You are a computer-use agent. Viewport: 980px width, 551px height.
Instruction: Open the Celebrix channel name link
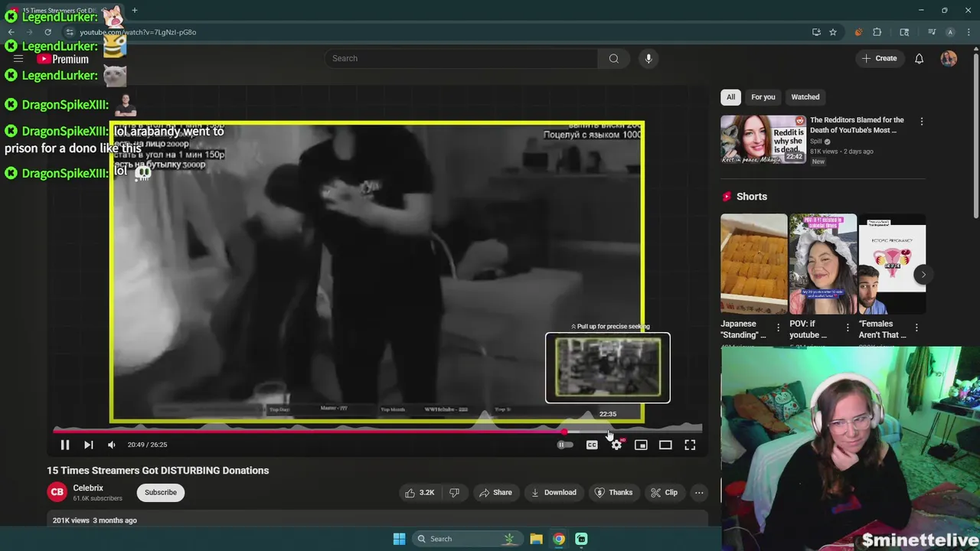click(x=88, y=487)
